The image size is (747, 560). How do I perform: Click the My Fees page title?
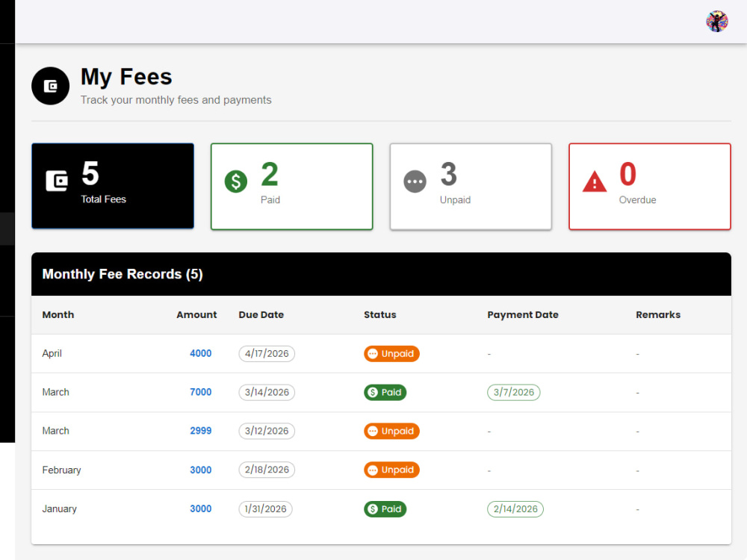pos(126,77)
